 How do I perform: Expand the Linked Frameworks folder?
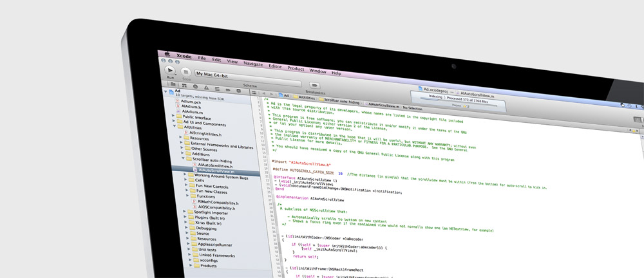tap(190, 254)
